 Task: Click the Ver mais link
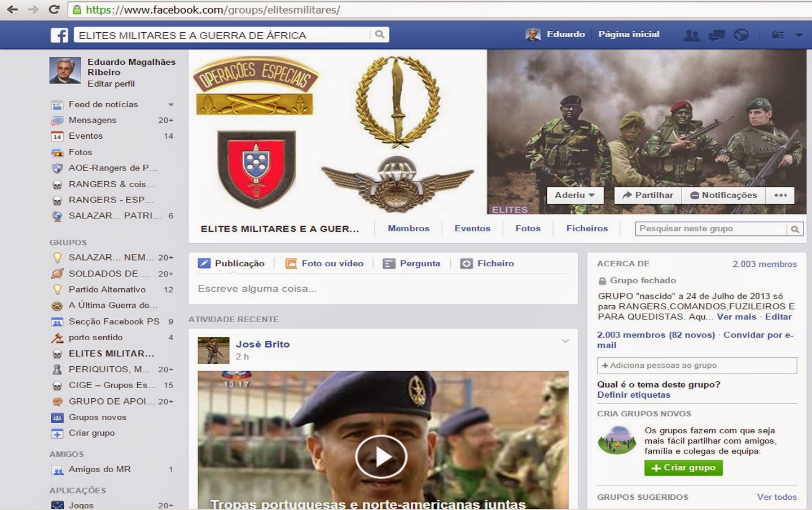click(736, 317)
